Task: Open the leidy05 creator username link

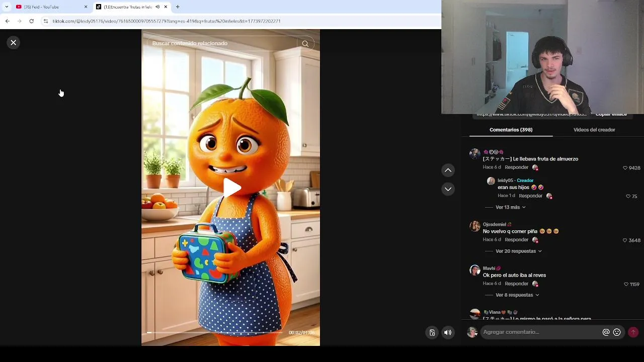Action: (505, 180)
